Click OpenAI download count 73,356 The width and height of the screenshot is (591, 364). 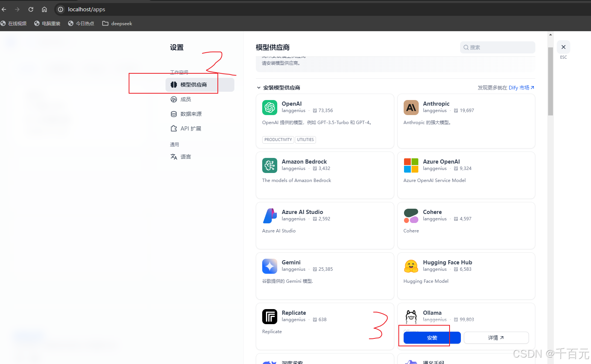[x=325, y=111]
